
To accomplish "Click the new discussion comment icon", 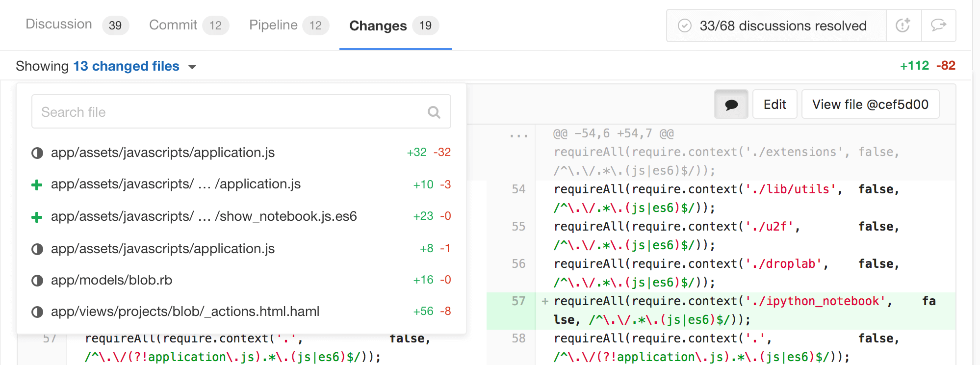I will tap(938, 26).
